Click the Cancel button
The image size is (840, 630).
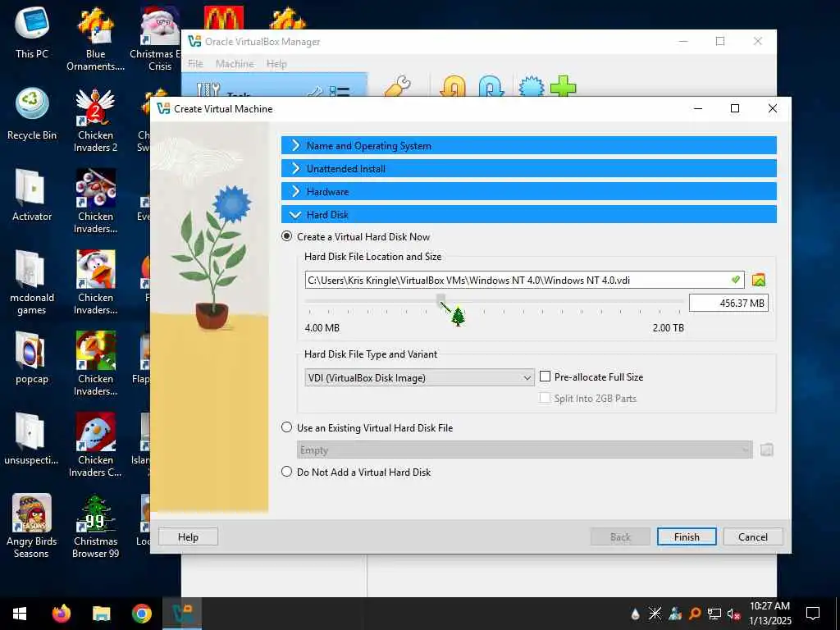tap(753, 536)
